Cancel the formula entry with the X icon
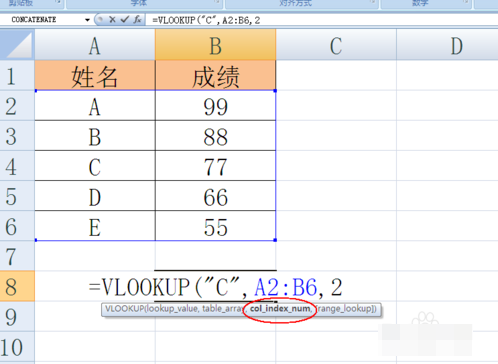This screenshot has width=498, height=364. click(x=112, y=20)
